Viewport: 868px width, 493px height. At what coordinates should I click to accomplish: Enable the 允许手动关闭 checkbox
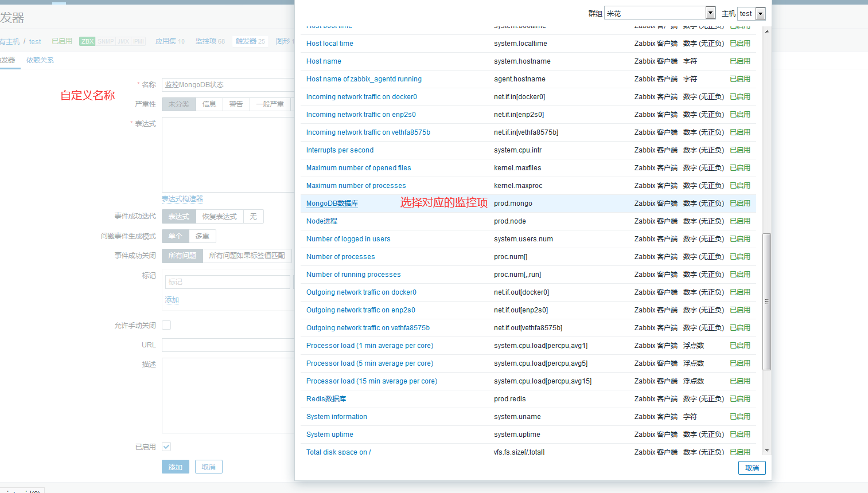(x=166, y=325)
